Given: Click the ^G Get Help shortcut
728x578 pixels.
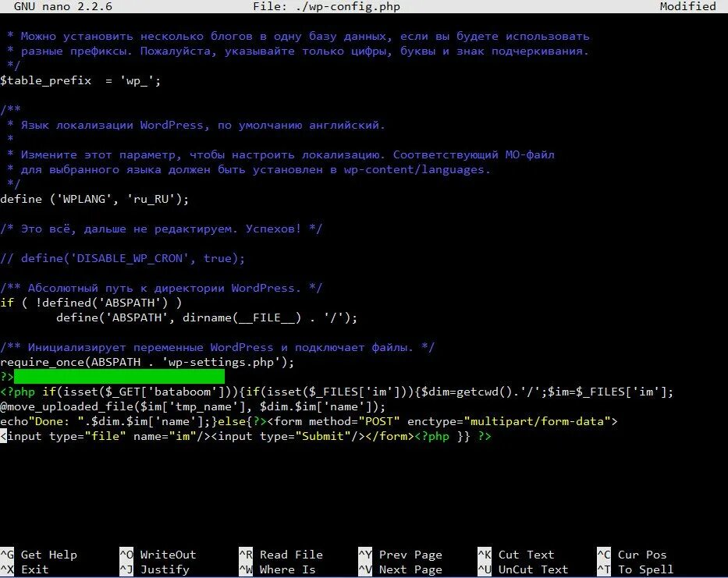Looking at the screenshot, I should [x=38, y=555].
